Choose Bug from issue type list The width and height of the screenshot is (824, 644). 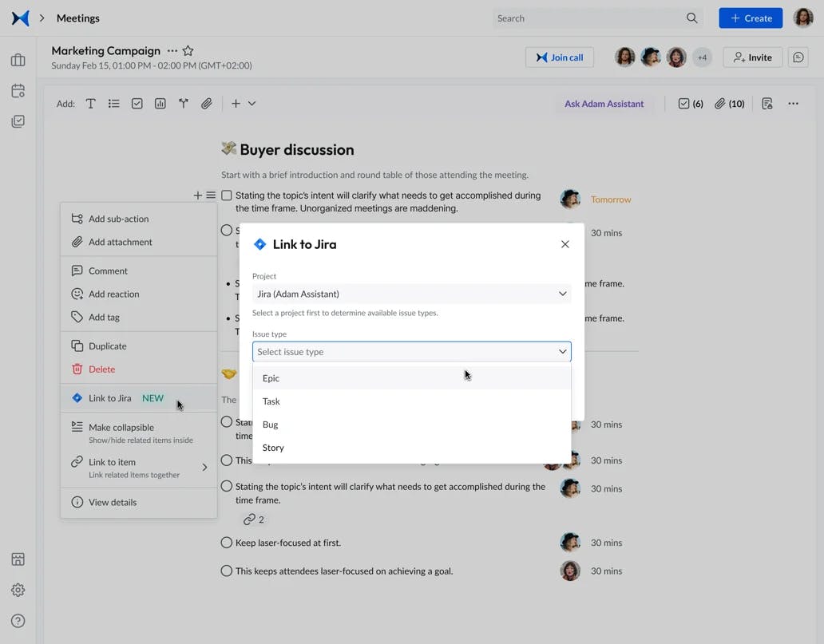click(x=271, y=425)
